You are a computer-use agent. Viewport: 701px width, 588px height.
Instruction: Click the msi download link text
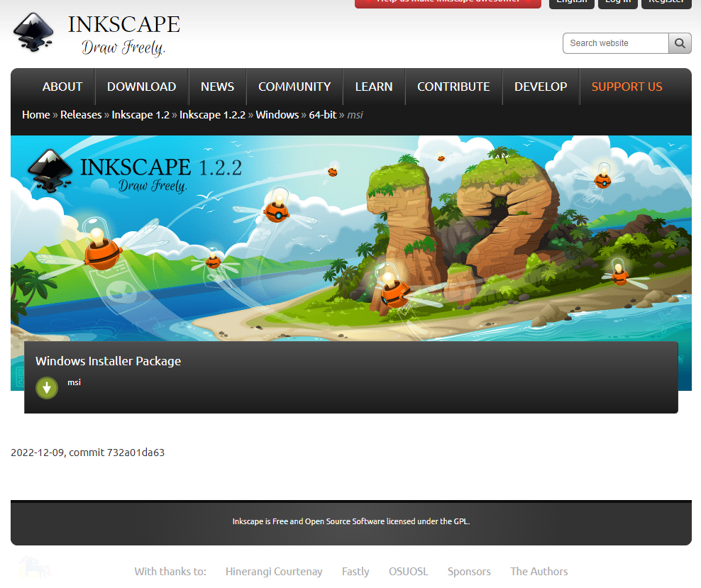click(x=74, y=382)
